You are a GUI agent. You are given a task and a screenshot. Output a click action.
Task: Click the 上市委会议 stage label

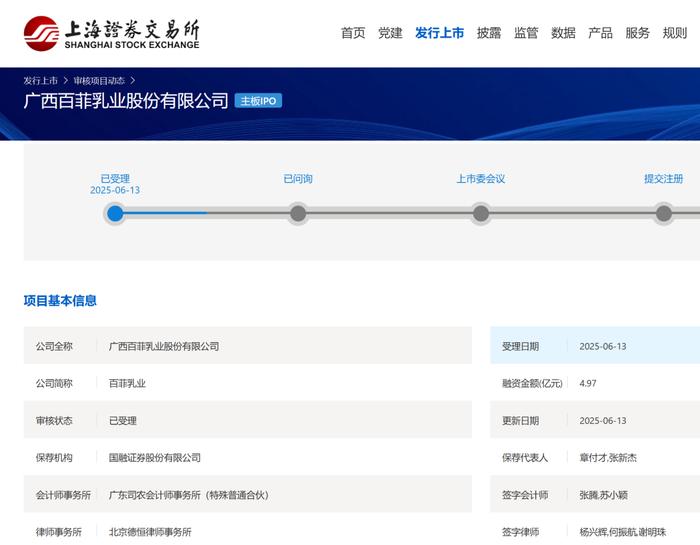pyautogui.click(x=481, y=179)
